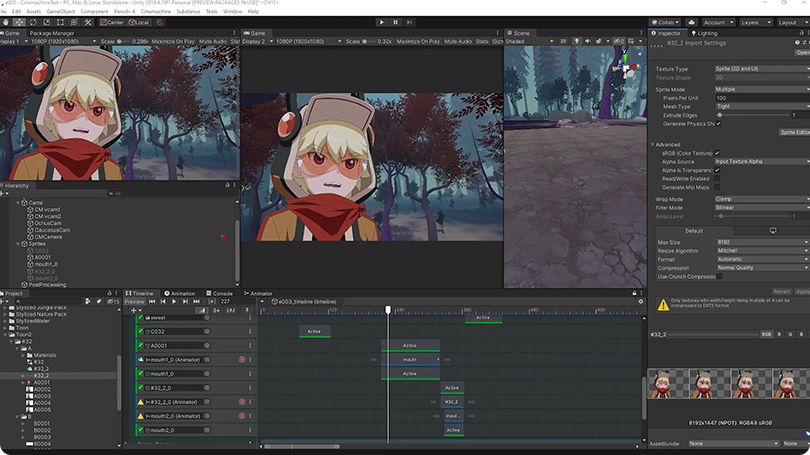Play the Timeline preview

(174, 302)
